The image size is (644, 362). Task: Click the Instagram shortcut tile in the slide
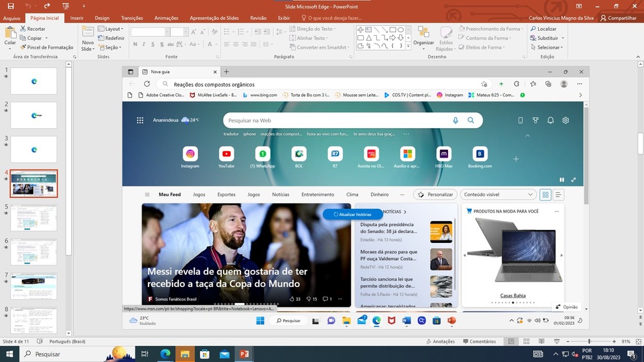pos(190,157)
